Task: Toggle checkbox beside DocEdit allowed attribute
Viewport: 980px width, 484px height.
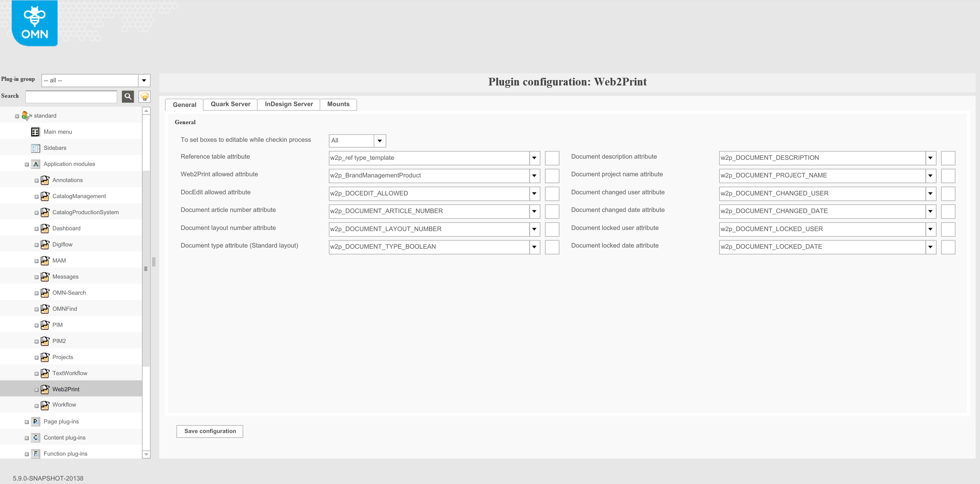Action: click(552, 194)
